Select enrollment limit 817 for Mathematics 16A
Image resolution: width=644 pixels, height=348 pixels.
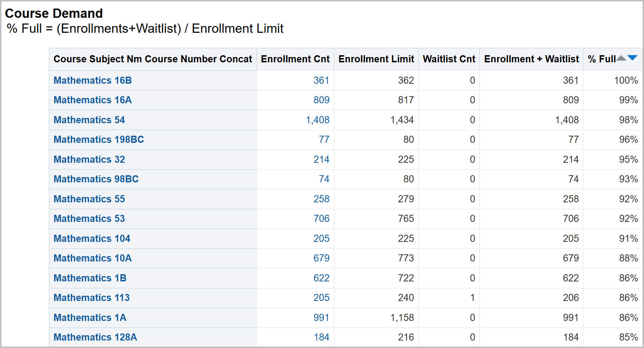click(x=406, y=100)
